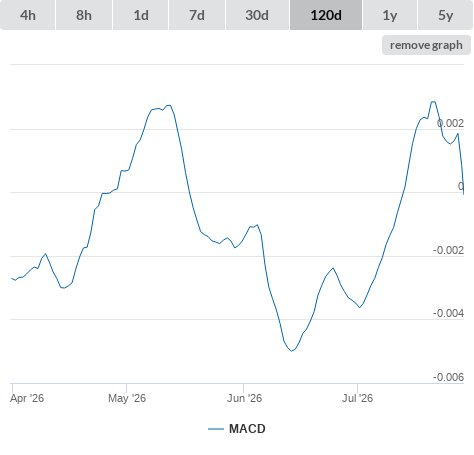This screenshot has width=474, height=455.
Task: Click the blue MACD legend line marker
Action: [x=216, y=429]
